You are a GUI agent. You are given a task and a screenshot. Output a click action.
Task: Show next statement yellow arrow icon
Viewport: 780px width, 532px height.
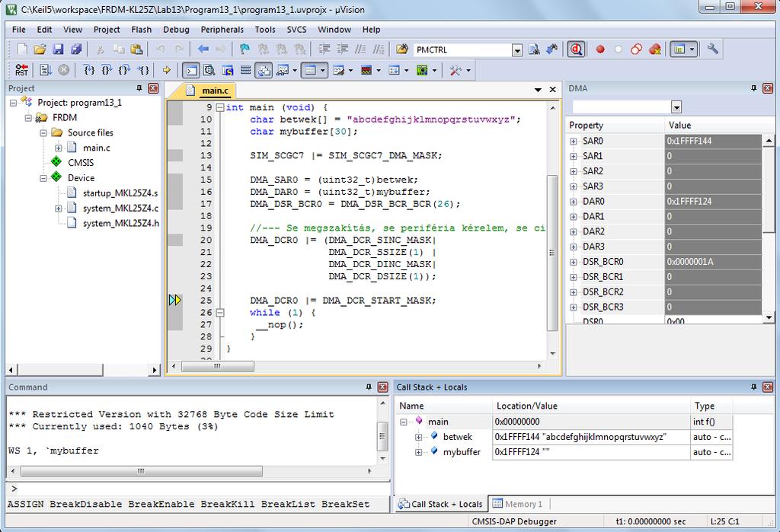[167, 70]
